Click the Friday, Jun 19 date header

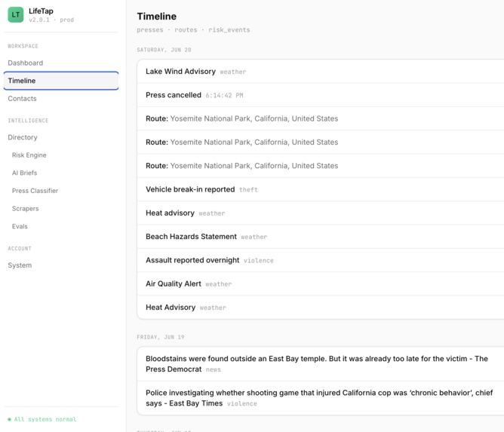[x=161, y=337]
